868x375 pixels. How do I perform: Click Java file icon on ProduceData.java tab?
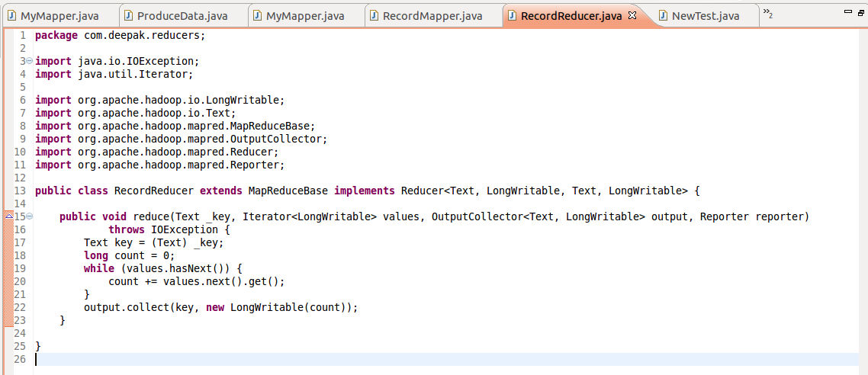(x=128, y=15)
